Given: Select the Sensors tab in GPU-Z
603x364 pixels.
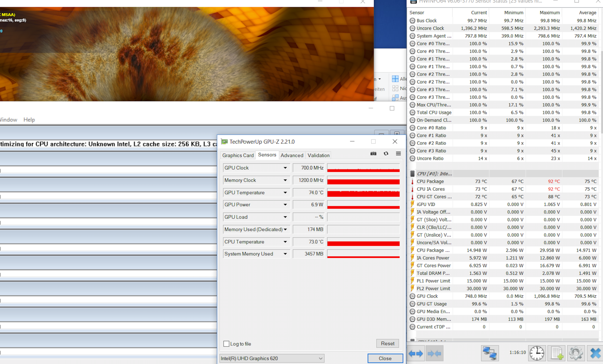Looking at the screenshot, I should point(267,155).
